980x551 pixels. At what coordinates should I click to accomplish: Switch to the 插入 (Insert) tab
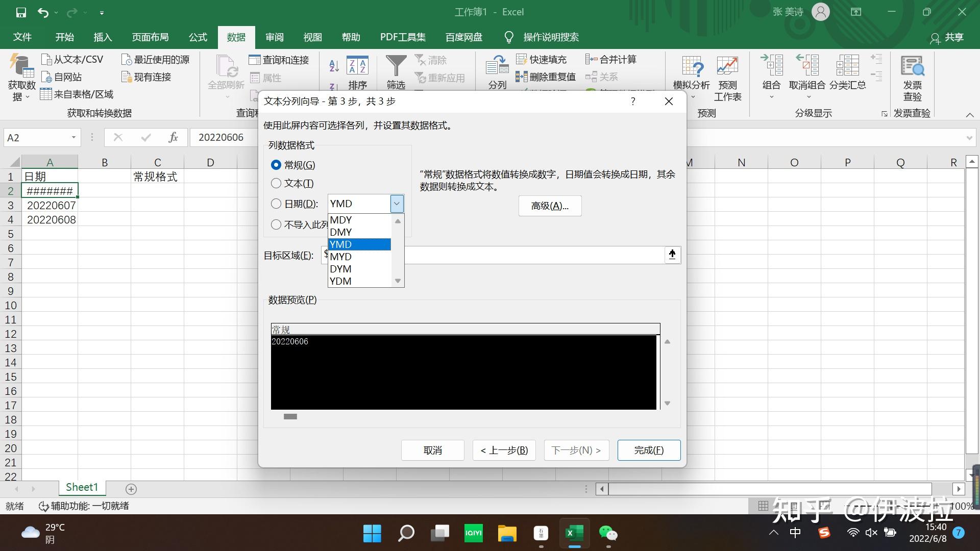[103, 37]
